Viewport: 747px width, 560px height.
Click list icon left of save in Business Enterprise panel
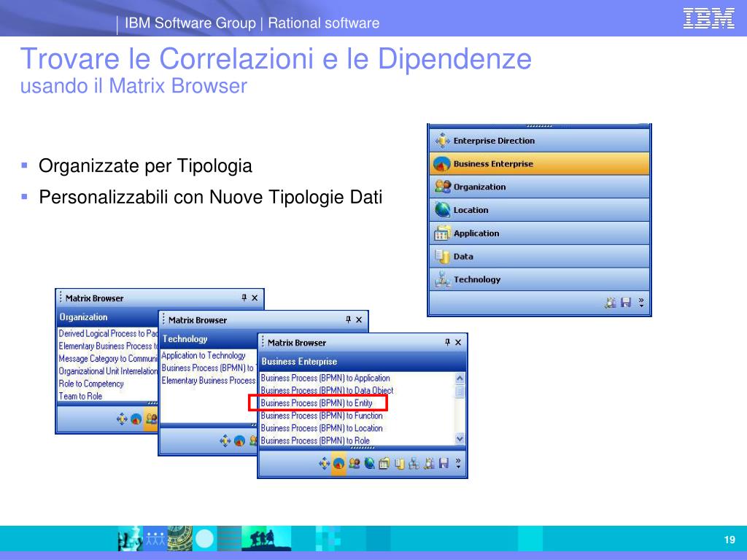pos(429,463)
